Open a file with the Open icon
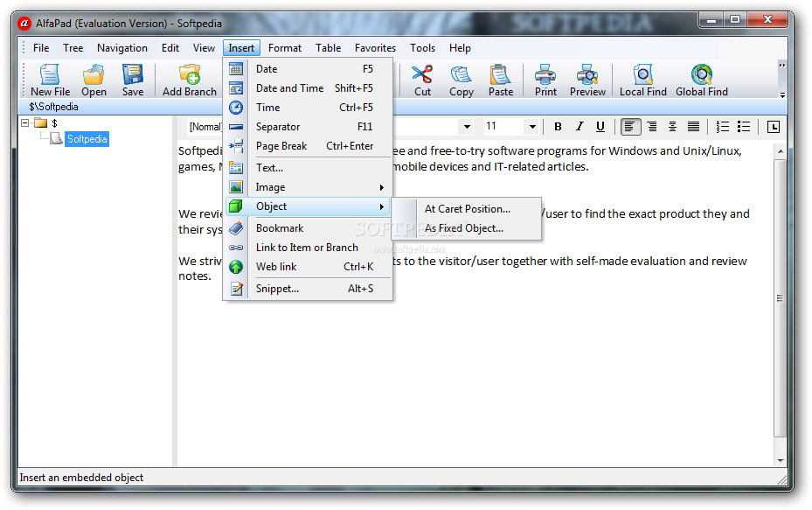The image size is (812, 510). [x=94, y=80]
